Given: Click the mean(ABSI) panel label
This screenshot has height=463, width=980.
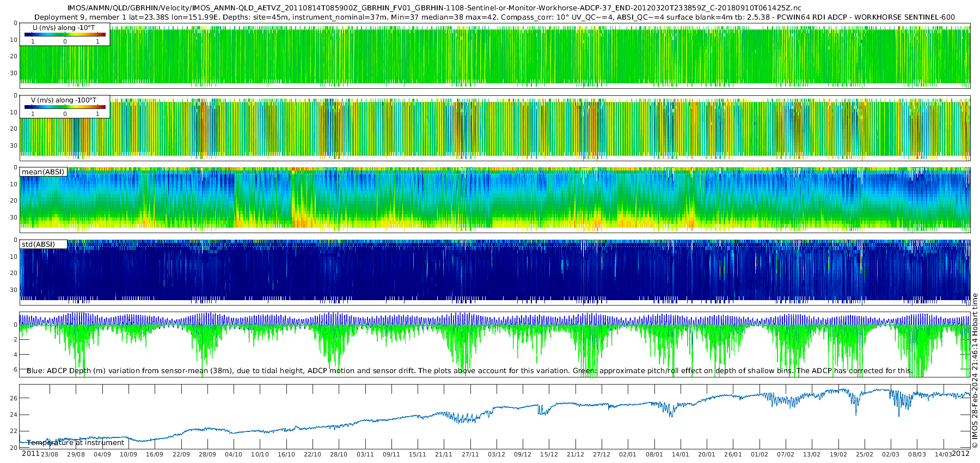Looking at the screenshot, I should [43, 172].
